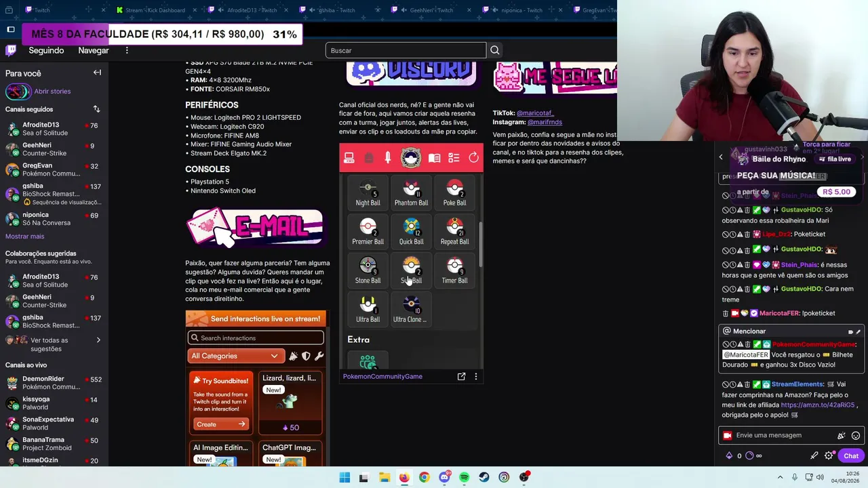Click the E-MAIL panel banner
The image size is (868, 488).
(255, 227)
